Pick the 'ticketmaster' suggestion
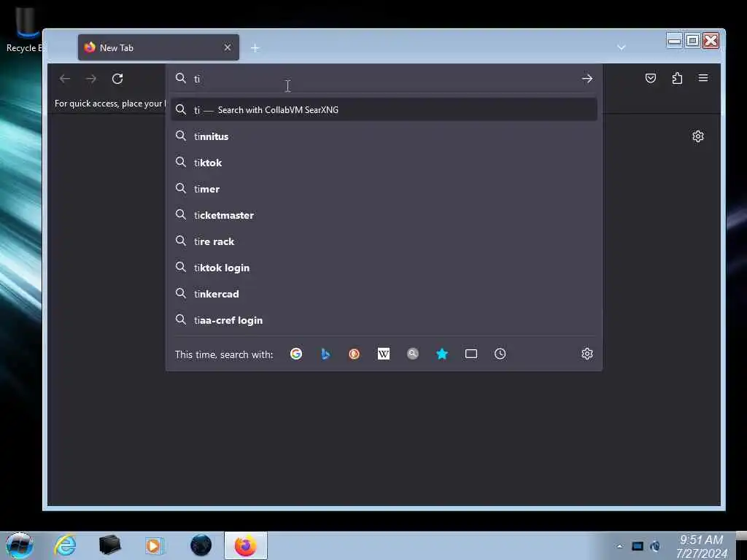This screenshot has height=560, width=747. [384, 215]
